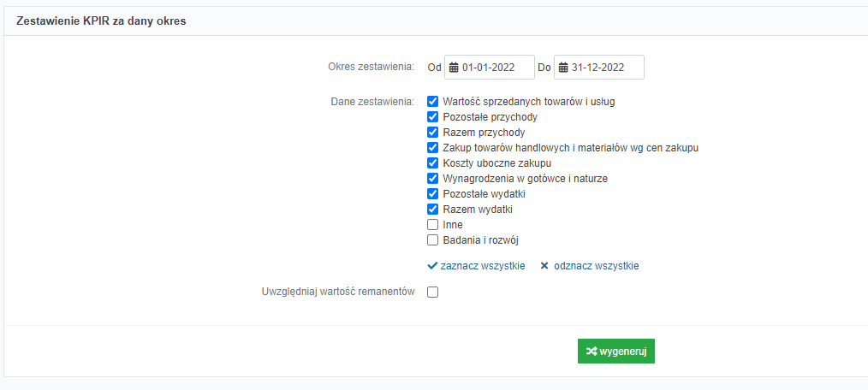Enable Uwzględniaj wartość remanentów checkbox

[433, 292]
